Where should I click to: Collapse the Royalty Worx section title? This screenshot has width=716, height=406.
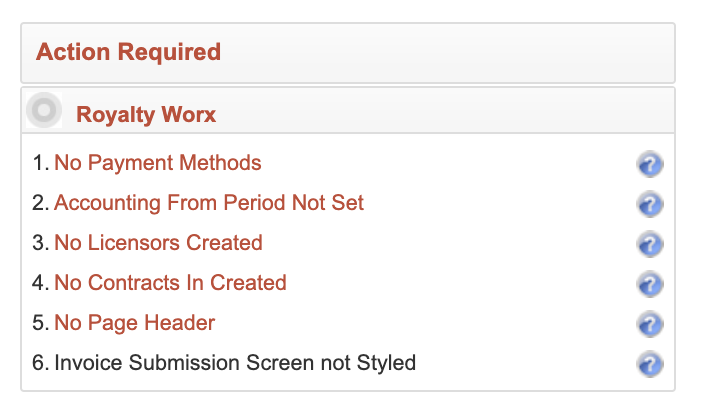coord(146,114)
